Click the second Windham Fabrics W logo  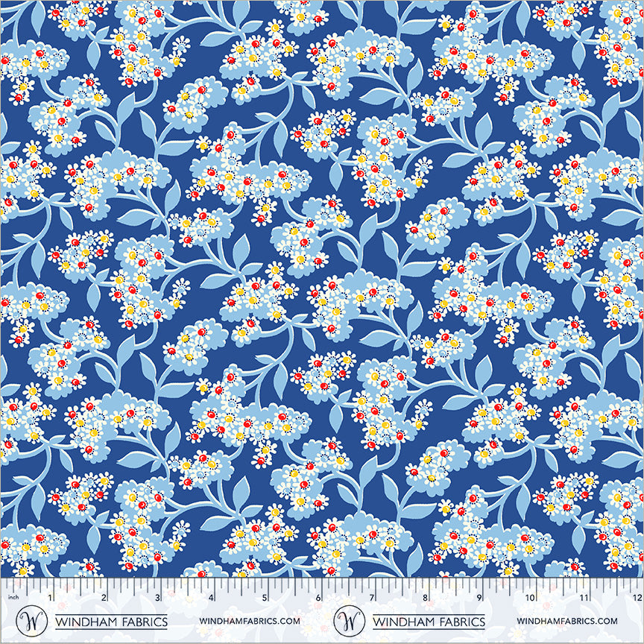click(x=349, y=621)
